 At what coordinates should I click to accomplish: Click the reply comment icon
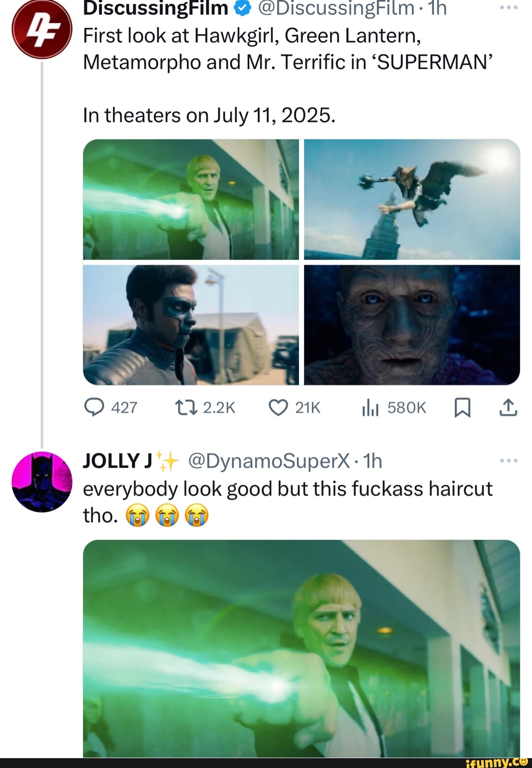[94, 408]
